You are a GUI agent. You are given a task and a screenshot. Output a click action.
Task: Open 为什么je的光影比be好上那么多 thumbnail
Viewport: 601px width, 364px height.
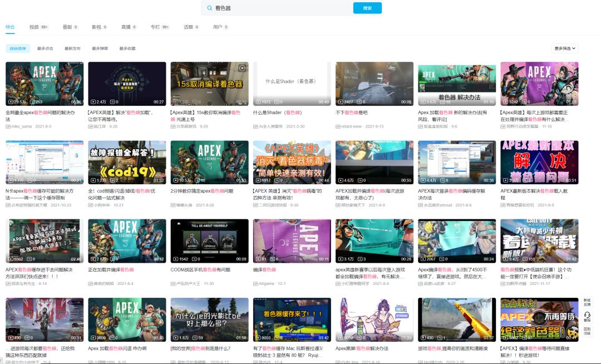tap(209, 319)
